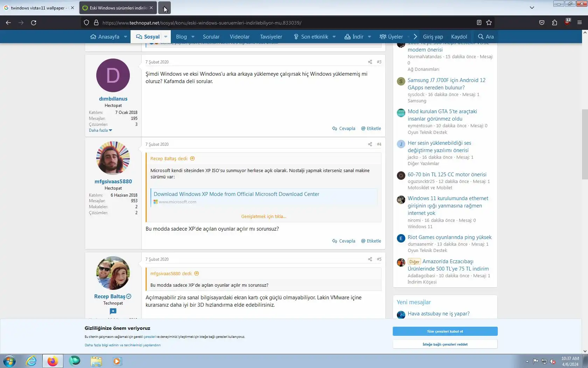Open Samsung J7 J700F Android 12 thread
588x368 pixels.
[x=446, y=84]
